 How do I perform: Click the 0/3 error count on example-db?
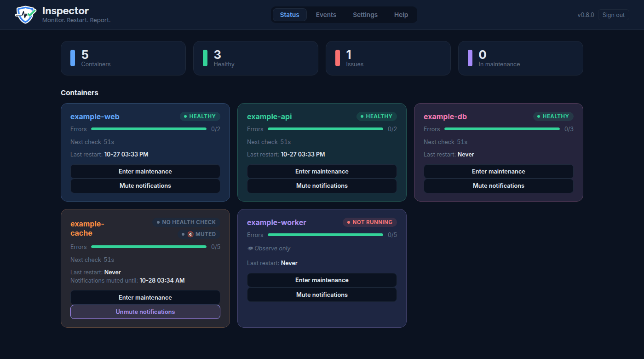coord(569,129)
